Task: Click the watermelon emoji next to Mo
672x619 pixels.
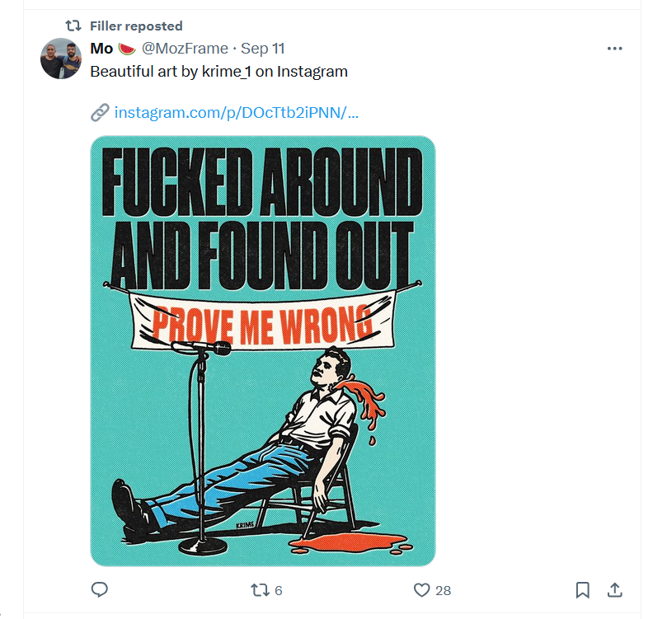Action: click(127, 49)
